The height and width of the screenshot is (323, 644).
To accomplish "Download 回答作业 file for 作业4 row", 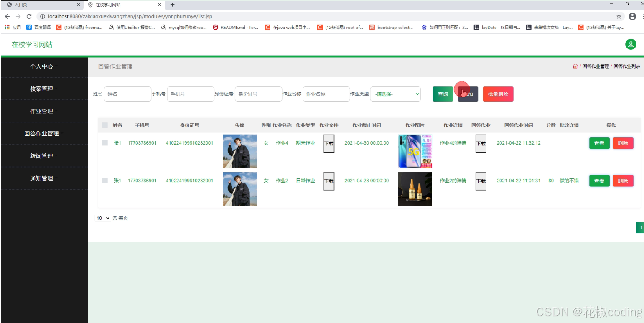I will pos(481,143).
